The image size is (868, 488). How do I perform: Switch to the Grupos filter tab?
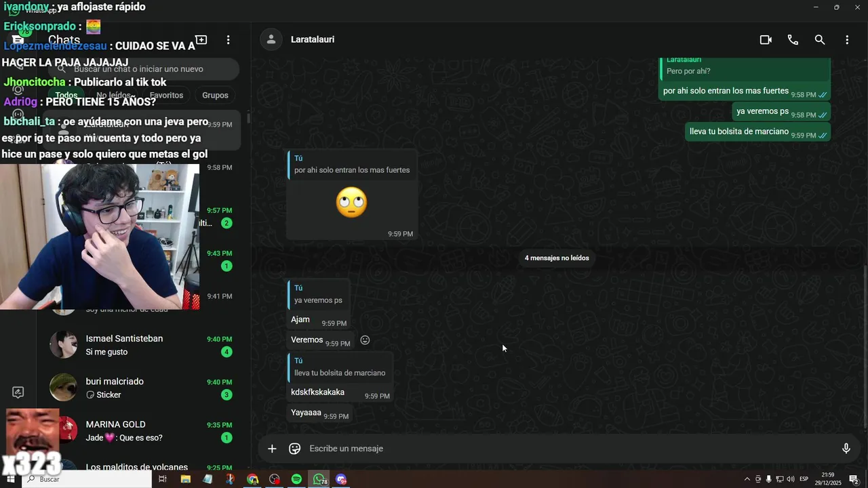pos(215,96)
